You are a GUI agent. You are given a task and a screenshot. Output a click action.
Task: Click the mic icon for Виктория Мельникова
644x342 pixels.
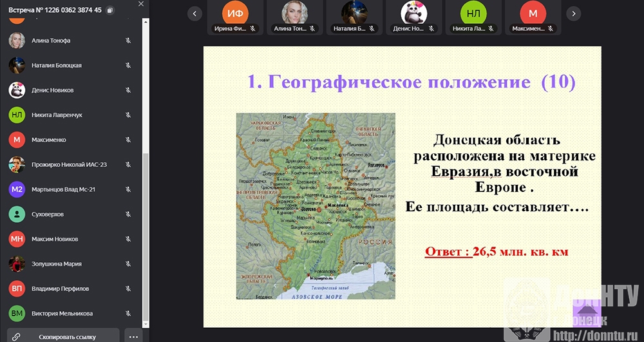(x=128, y=314)
